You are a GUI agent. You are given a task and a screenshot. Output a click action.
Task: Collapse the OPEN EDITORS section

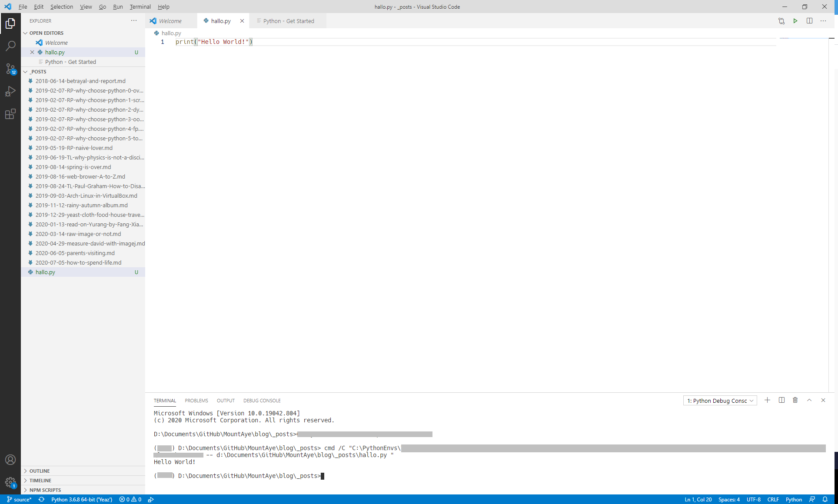point(26,33)
